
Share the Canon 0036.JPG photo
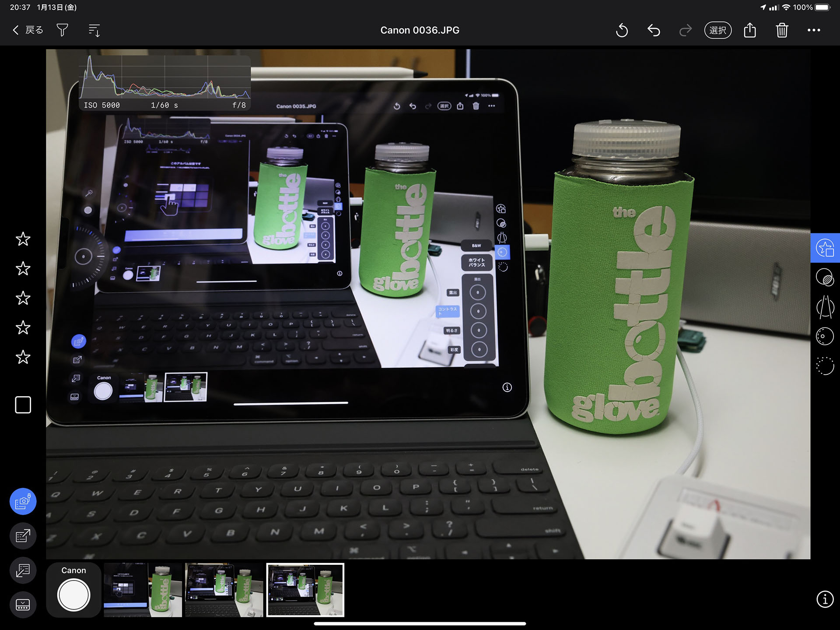coord(750,30)
